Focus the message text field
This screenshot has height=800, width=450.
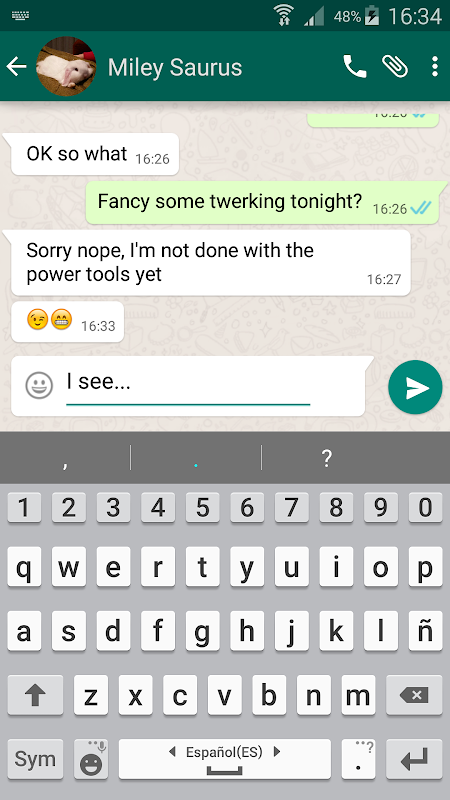(188, 386)
